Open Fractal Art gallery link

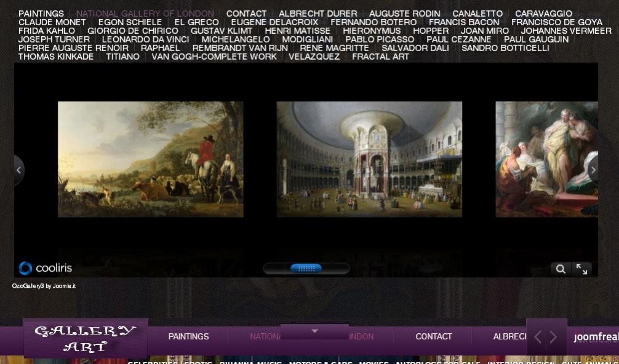pyautogui.click(x=380, y=57)
